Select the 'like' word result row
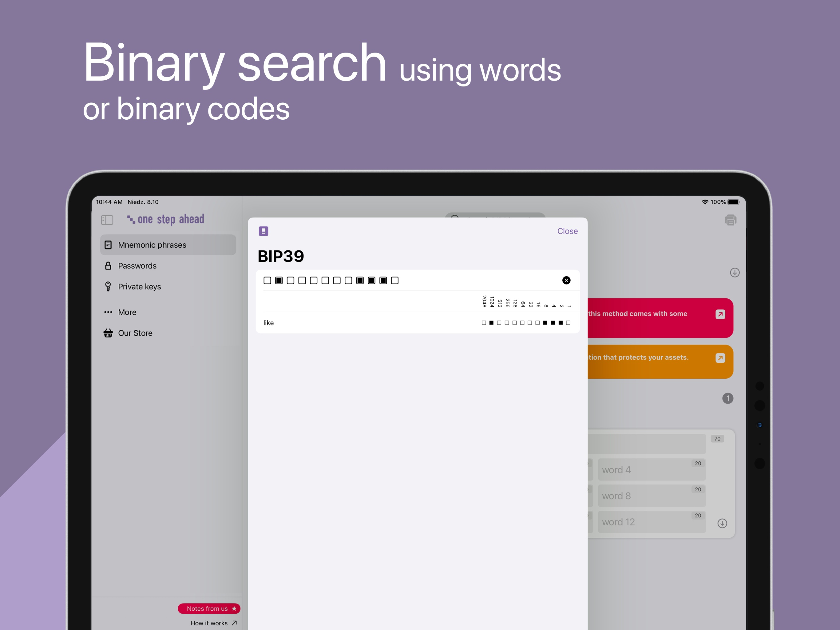Screen dimensions: 840x630 tap(418, 323)
